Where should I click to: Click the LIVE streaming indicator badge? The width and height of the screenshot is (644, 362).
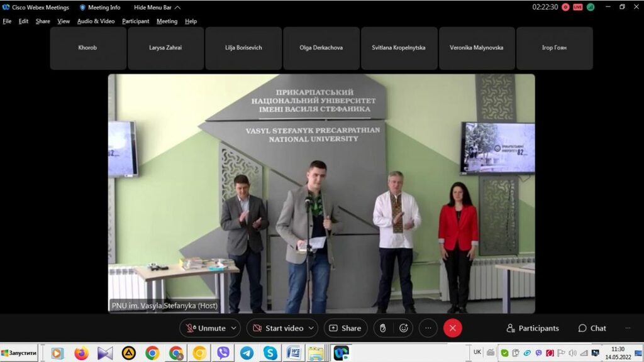pos(577,8)
